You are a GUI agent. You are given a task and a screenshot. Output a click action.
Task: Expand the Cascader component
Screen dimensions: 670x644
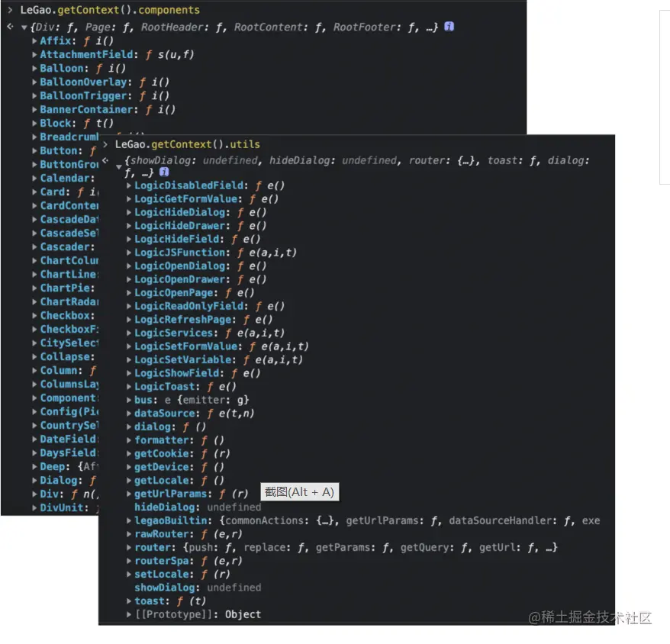(x=34, y=246)
